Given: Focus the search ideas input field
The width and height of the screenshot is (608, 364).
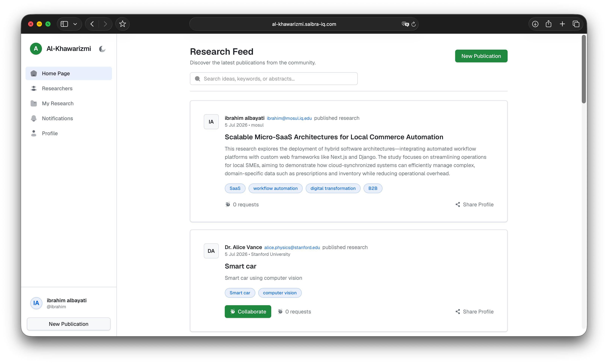Looking at the screenshot, I should click(274, 78).
